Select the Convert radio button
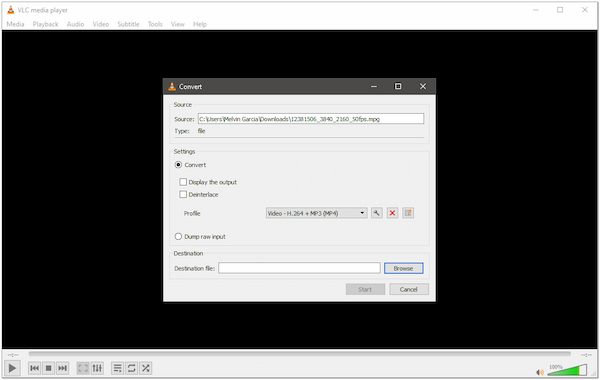Screen dimensions: 600x380 [178, 165]
